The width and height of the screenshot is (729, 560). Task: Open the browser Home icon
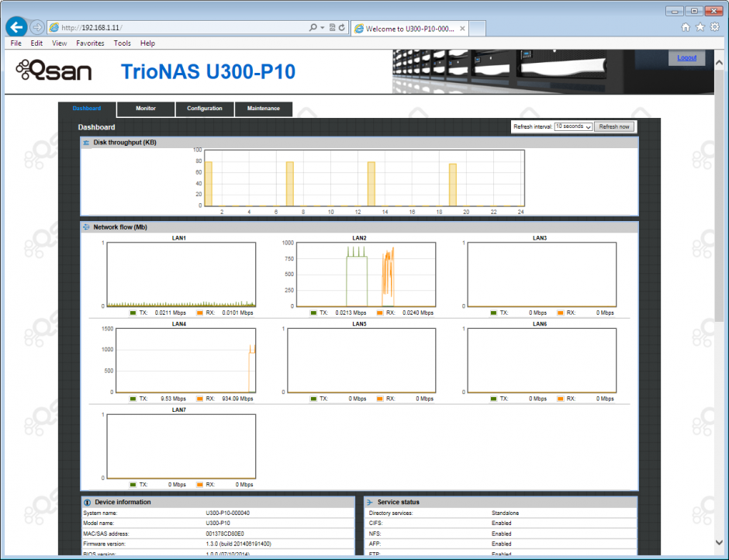(686, 27)
